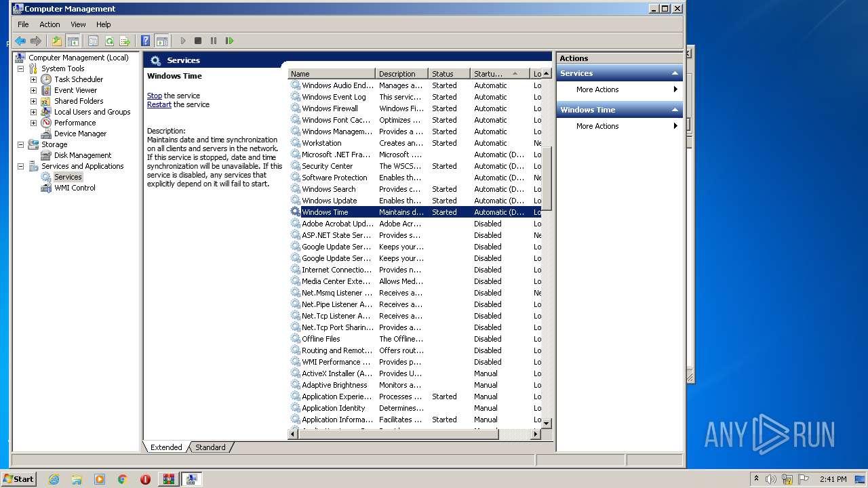Click the Export List toolbar icon
This screenshot has width=868, height=488.
(x=125, y=41)
